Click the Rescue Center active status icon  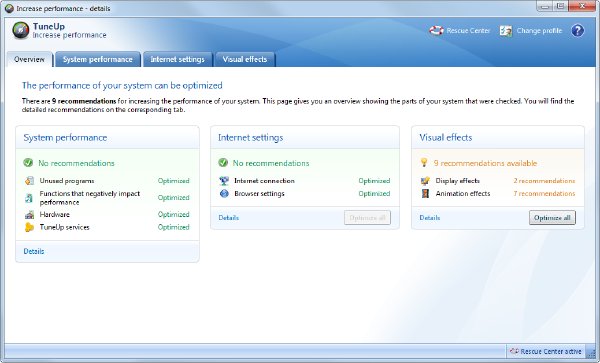(514, 351)
